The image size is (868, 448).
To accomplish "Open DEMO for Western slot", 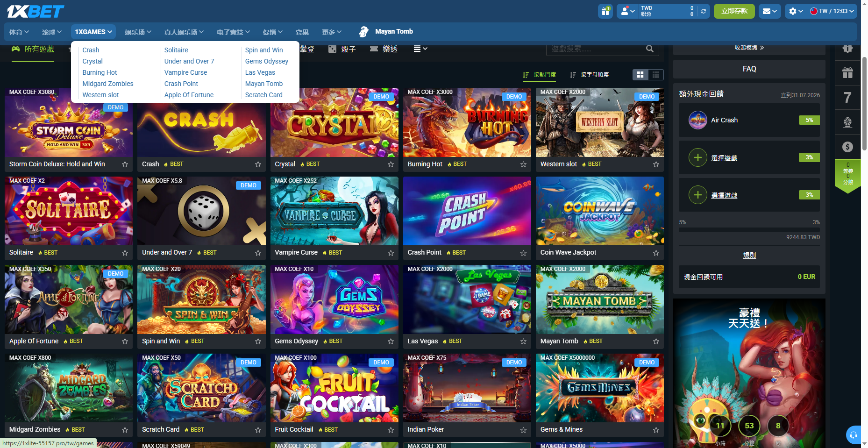I will coord(647,97).
